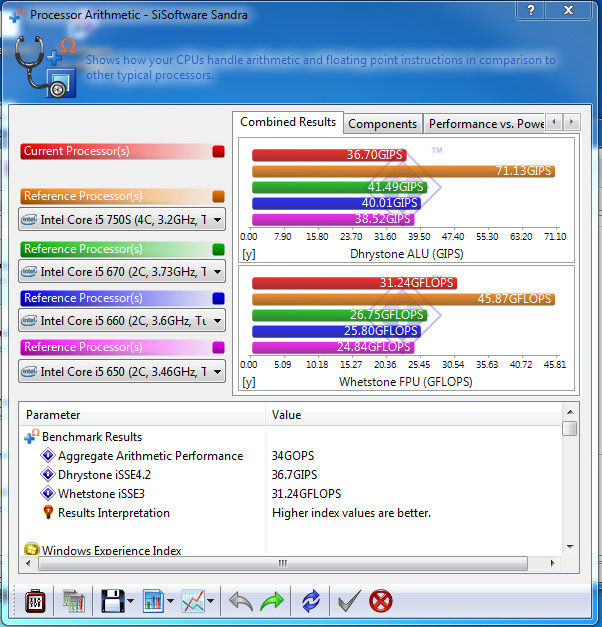Open the Intel Core i5 670 dropdown
The image size is (602, 627).
(x=122, y=272)
